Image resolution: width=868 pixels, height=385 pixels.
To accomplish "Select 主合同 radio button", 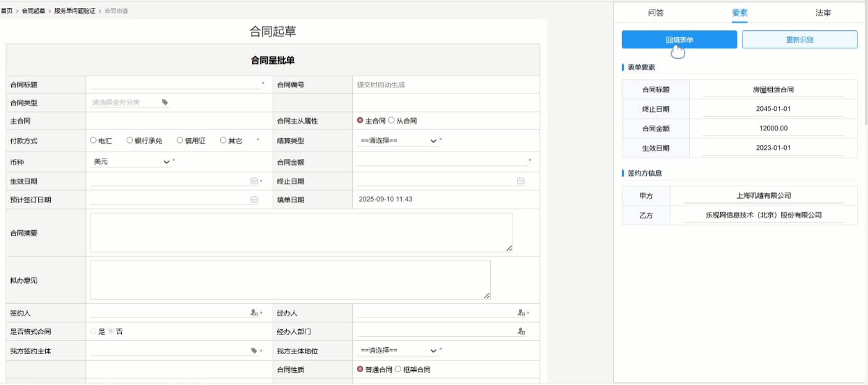I will pyautogui.click(x=360, y=120).
